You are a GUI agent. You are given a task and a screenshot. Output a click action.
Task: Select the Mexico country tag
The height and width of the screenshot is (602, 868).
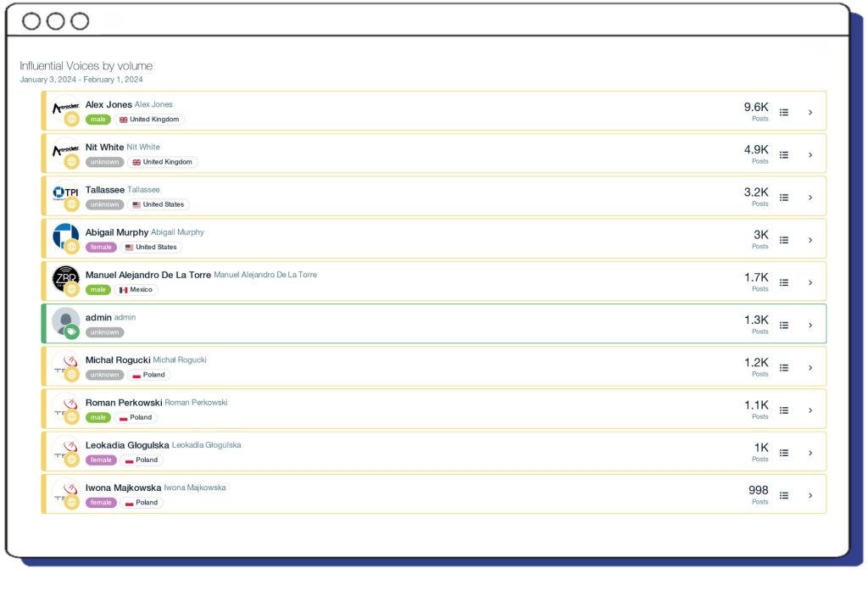click(136, 290)
